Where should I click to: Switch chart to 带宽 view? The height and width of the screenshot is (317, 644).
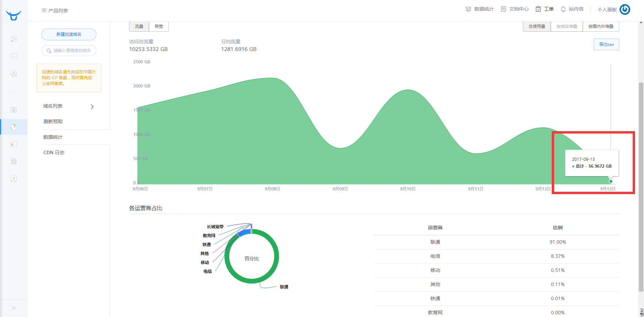[x=159, y=27]
